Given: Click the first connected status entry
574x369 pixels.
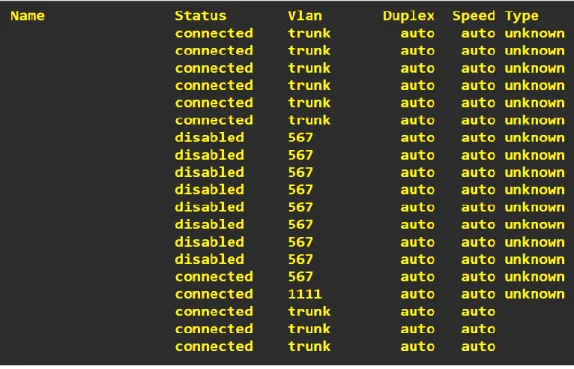Looking at the screenshot, I should (214, 33).
